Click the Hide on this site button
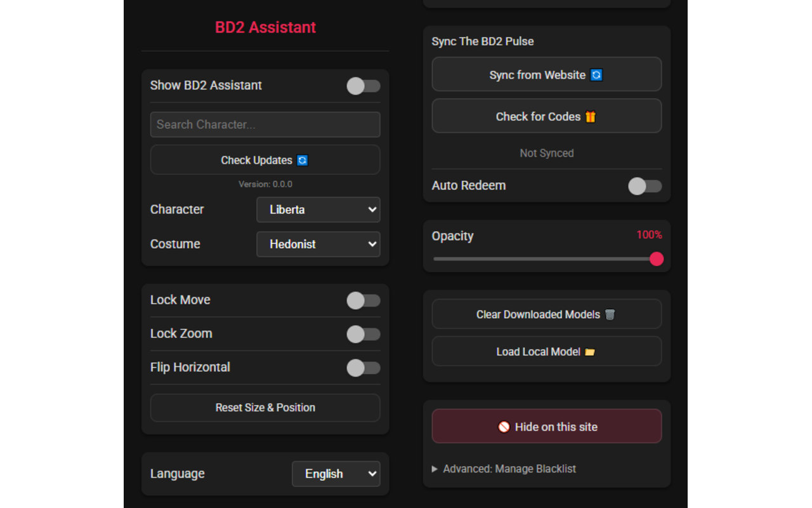The width and height of the screenshot is (812, 508). tap(547, 426)
